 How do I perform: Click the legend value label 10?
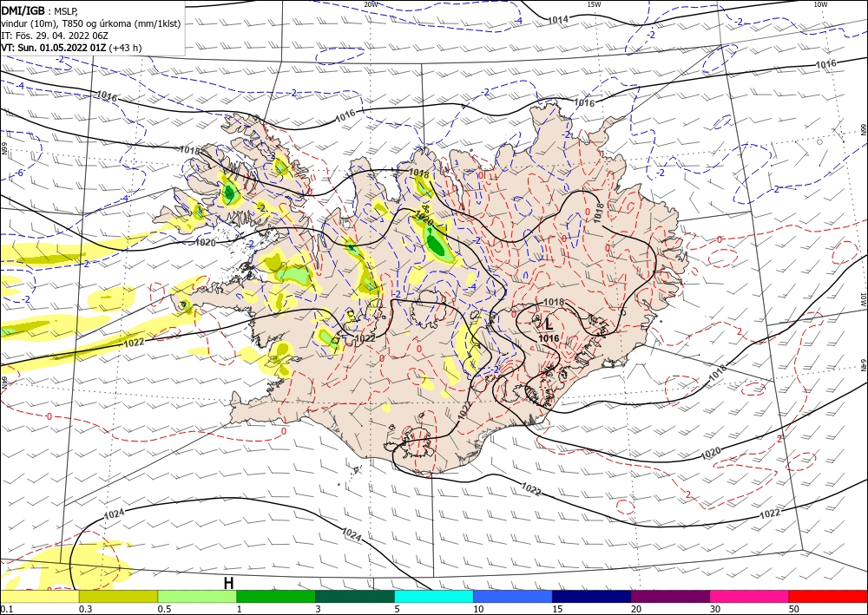[478, 609]
